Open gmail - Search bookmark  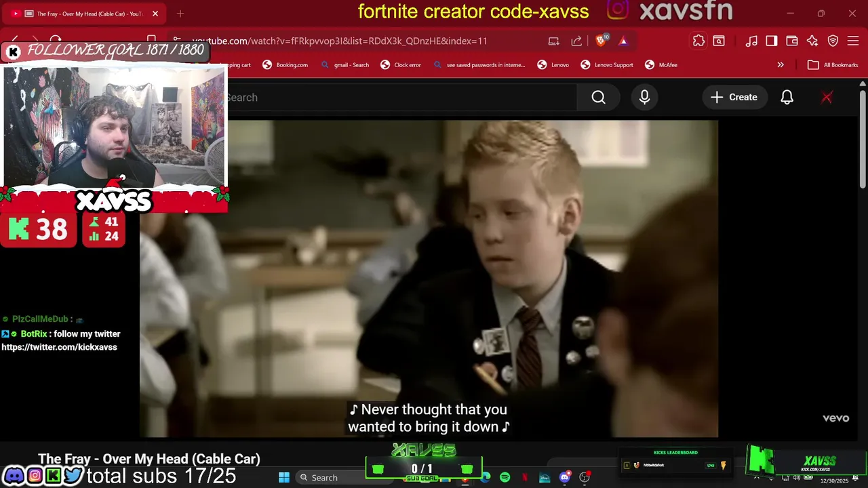344,65
